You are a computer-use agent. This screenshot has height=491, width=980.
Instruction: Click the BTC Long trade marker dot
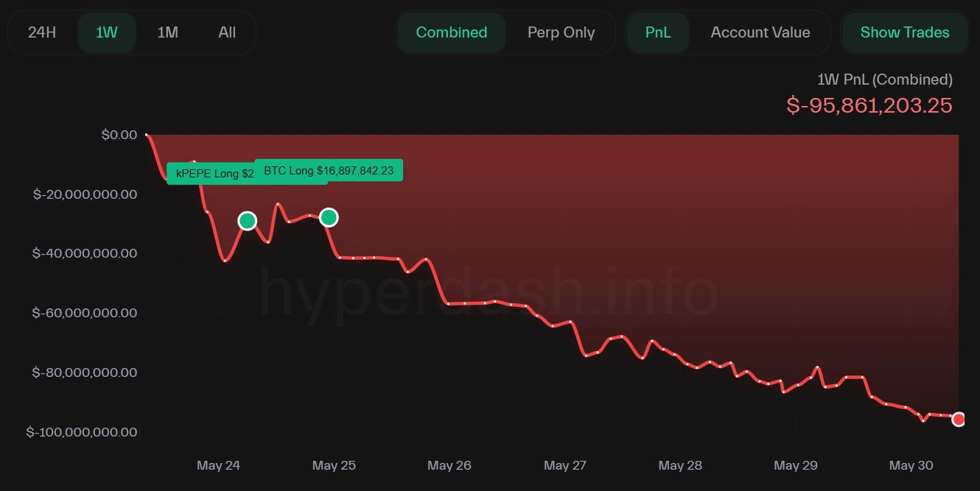click(329, 217)
